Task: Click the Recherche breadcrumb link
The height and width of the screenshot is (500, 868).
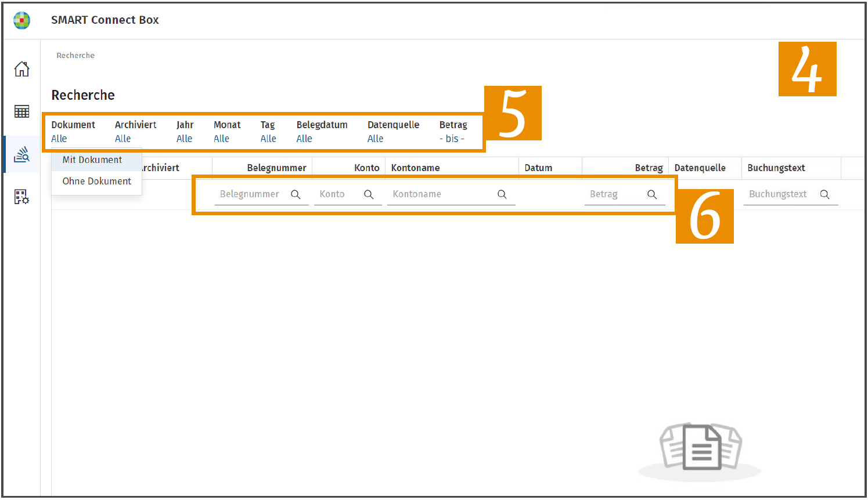Action: coord(75,56)
